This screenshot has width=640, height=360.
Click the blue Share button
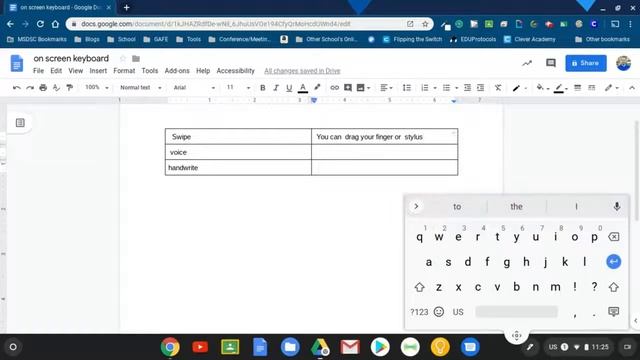click(586, 63)
